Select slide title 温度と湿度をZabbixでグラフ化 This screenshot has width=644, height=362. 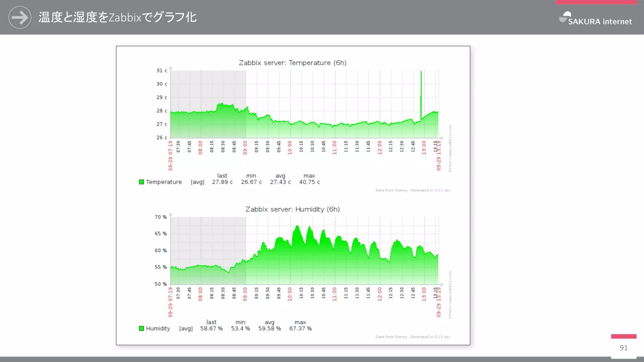118,17
